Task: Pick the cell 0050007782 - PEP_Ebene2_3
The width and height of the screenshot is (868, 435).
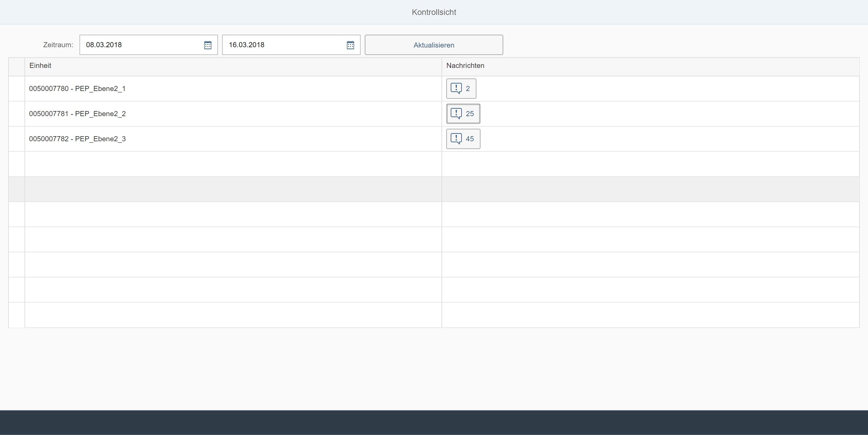Action: [77, 139]
